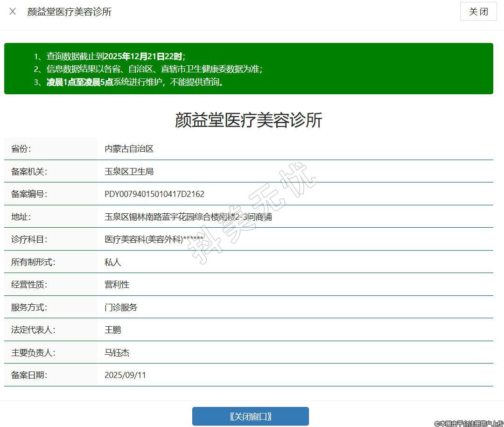The image size is (504, 427).
Task: Click the main responsible person name 马钰杰
Action: click(x=117, y=353)
